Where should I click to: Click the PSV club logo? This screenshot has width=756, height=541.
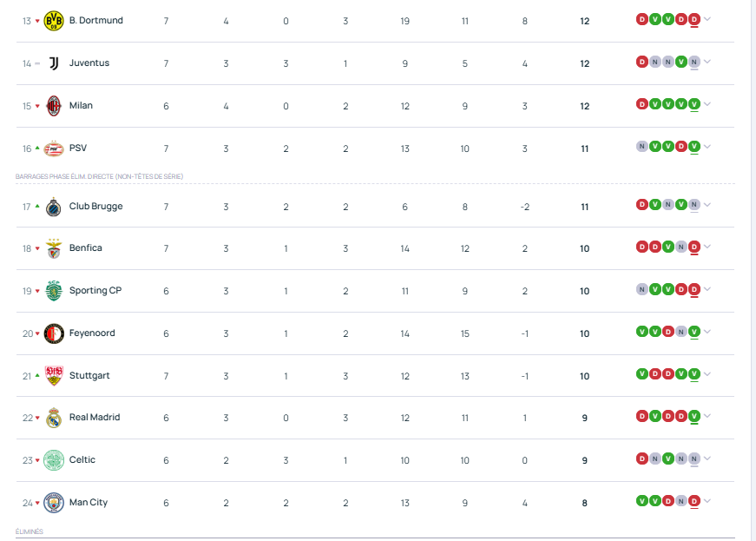click(x=54, y=148)
